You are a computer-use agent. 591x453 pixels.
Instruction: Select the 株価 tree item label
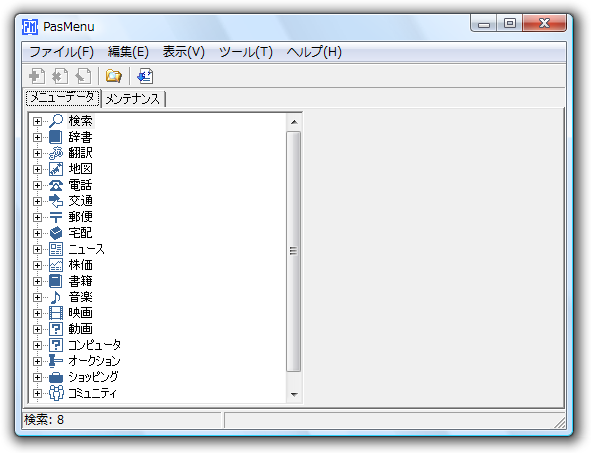(x=80, y=265)
